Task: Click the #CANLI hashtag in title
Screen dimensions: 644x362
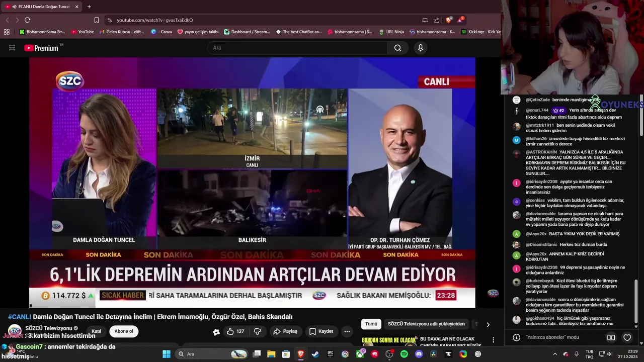Action: tap(19, 317)
